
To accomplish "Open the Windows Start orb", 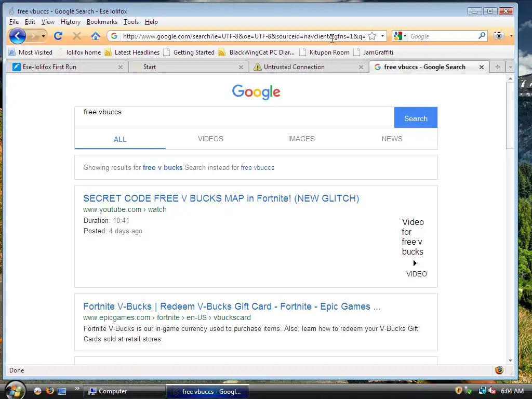I will (14, 391).
